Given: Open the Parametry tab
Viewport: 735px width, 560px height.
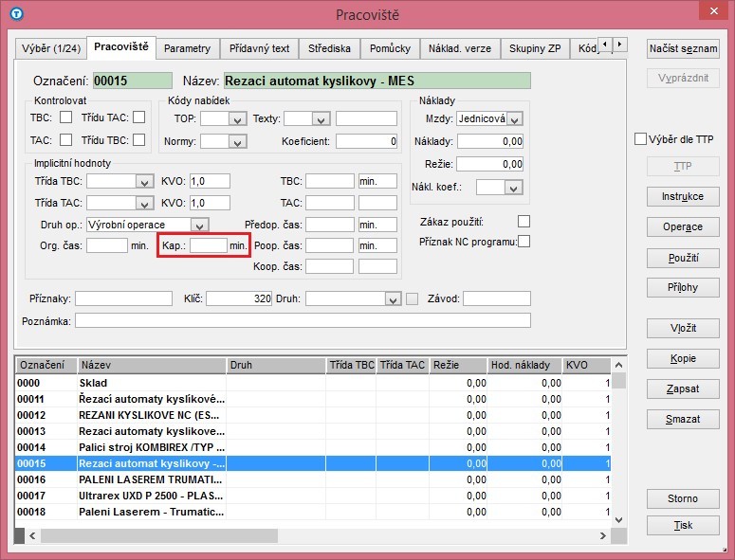Looking at the screenshot, I should tap(188, 48).
